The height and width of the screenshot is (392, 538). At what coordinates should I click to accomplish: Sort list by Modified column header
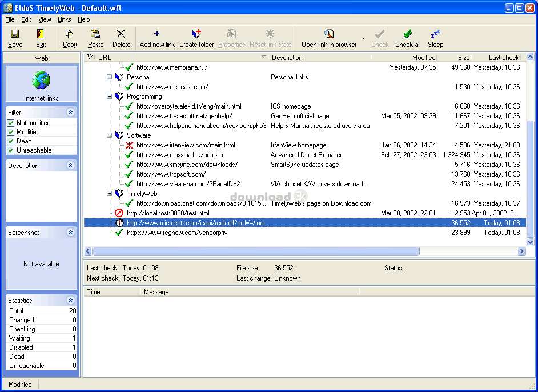[x=404, y=57]
